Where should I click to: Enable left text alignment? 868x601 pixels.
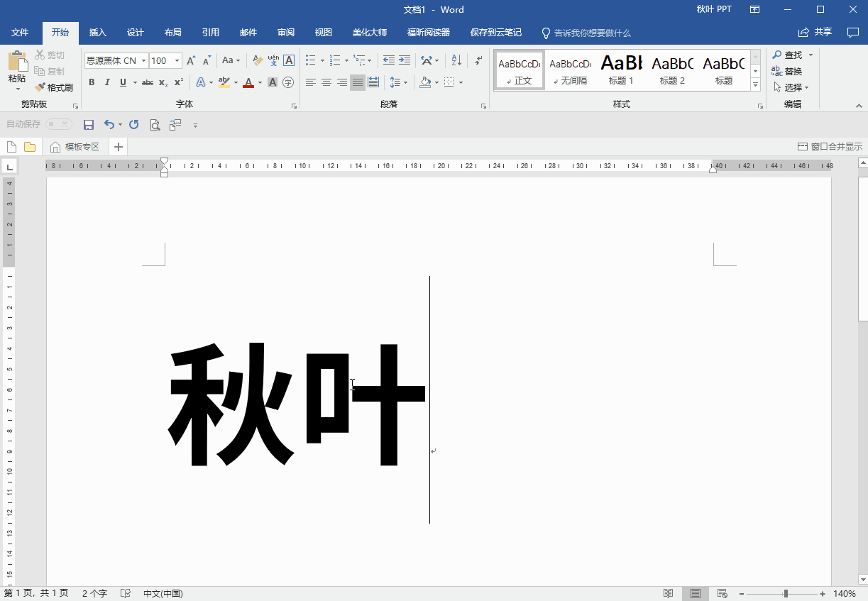coord(311,82)
